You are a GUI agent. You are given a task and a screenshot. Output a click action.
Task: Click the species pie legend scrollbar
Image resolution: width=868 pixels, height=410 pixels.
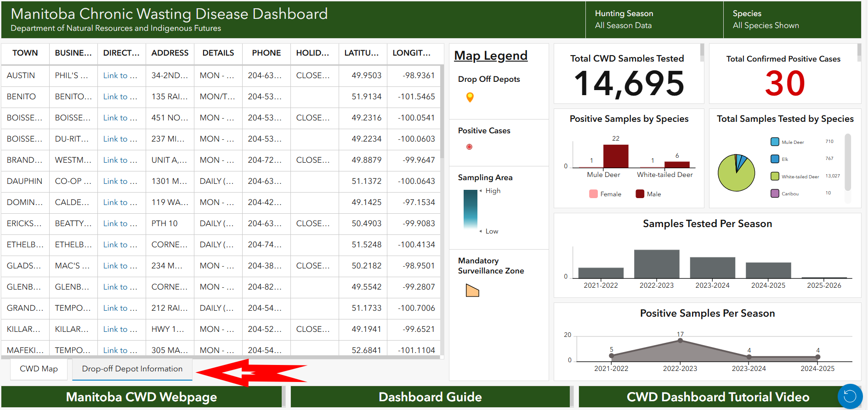tap(848, 162)
